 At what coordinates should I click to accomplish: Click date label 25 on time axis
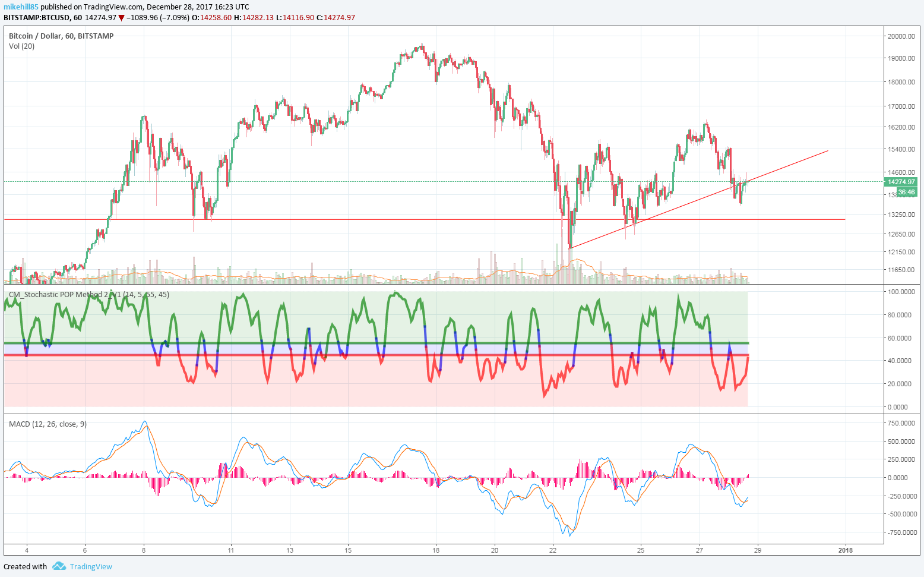click(641, 550)
